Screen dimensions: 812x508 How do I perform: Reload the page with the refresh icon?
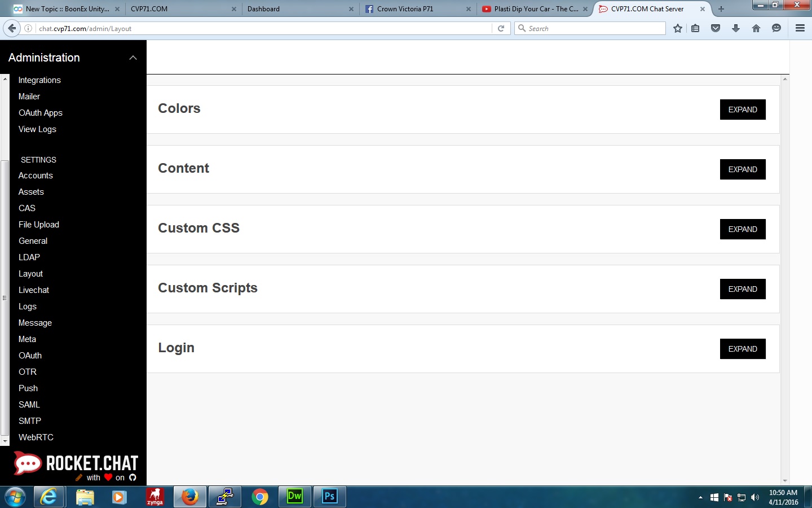501,28
